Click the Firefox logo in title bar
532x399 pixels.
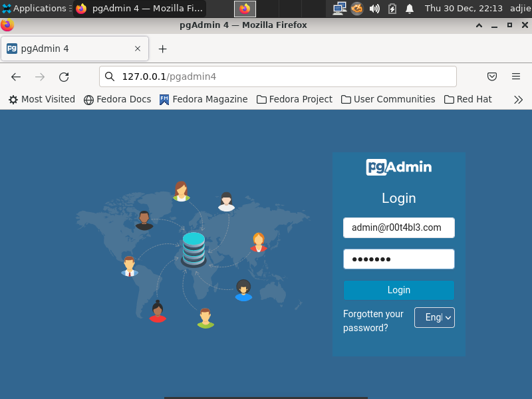pyautogui.click(x=7, y=25)
